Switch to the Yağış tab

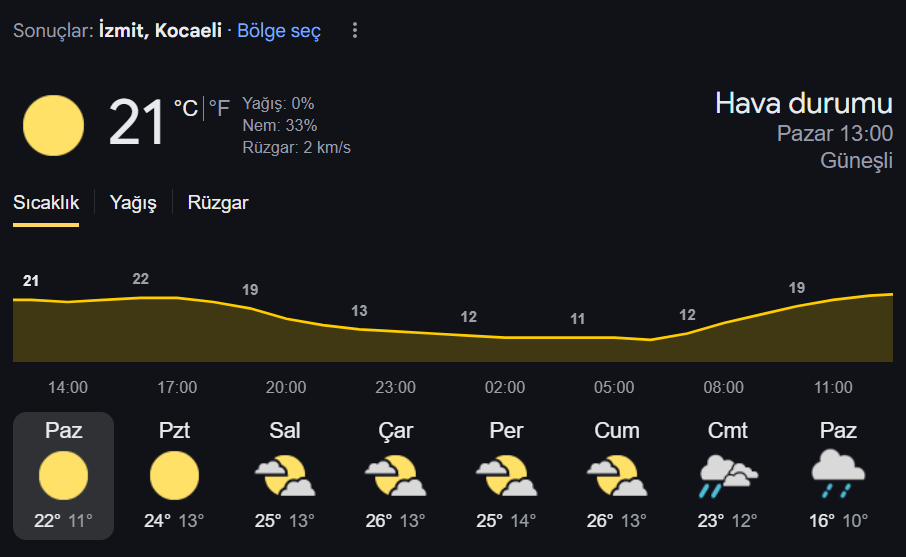point(133,203)
